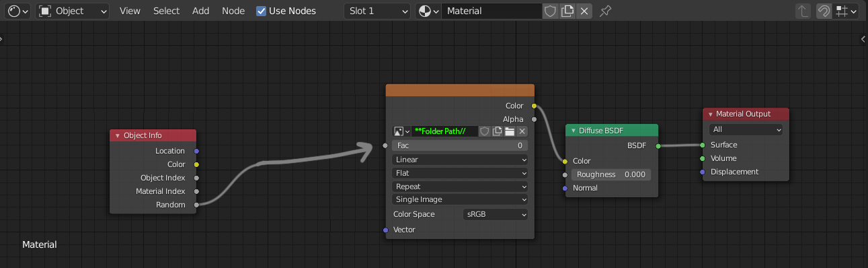868x268 pixels.
Task: Collapse the Object Info node triangle
Action: (117, 135)
